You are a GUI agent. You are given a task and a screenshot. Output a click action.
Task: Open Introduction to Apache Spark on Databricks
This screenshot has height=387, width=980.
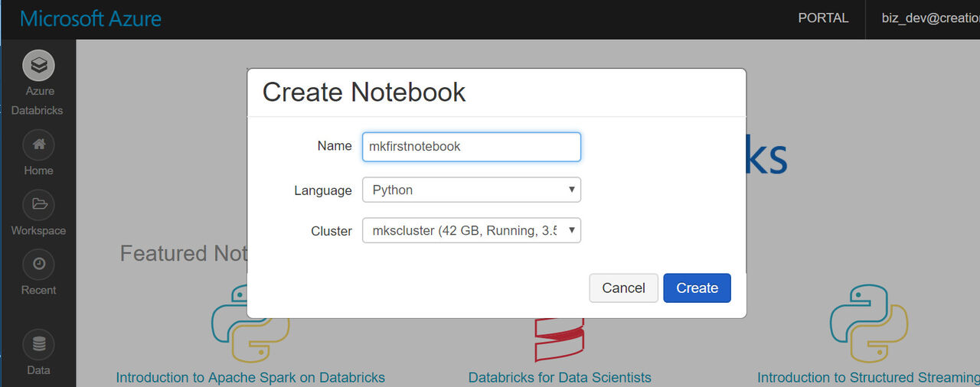pyautogui.click(x=250, y=378)
